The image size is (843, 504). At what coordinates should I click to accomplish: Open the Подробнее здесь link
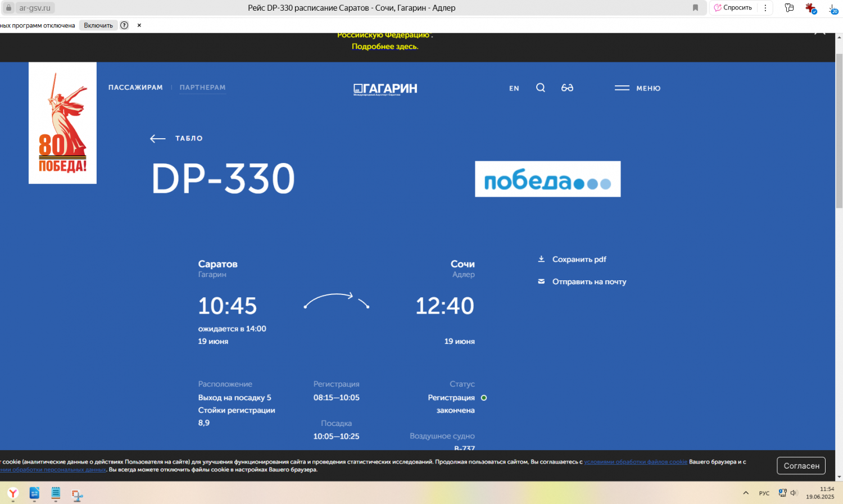(x=385, y=47)
